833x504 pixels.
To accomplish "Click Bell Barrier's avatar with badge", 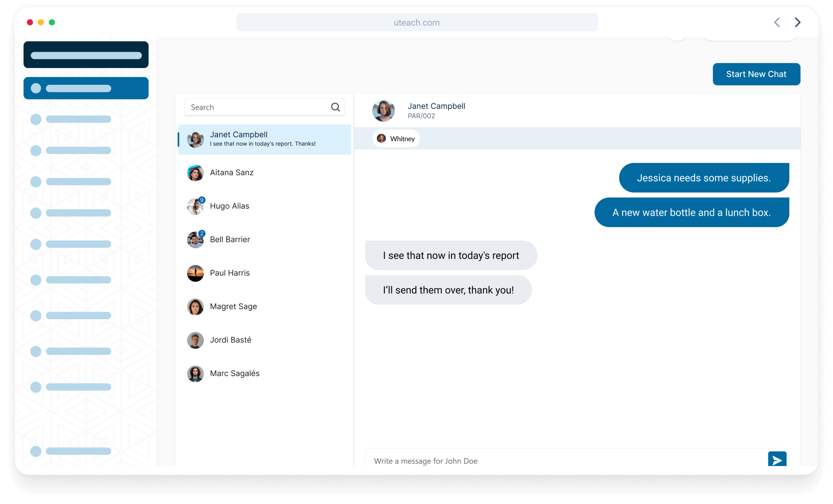I will tap(195, 240).
